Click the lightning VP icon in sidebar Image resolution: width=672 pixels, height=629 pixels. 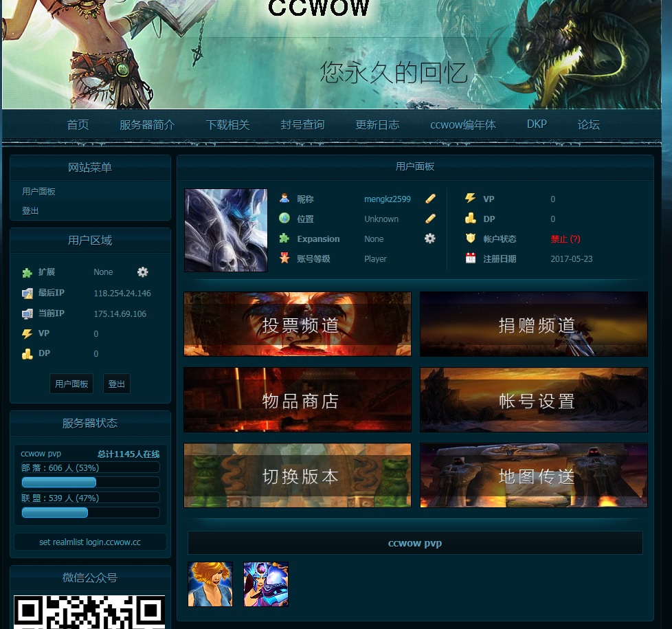(x=27, y=333)
